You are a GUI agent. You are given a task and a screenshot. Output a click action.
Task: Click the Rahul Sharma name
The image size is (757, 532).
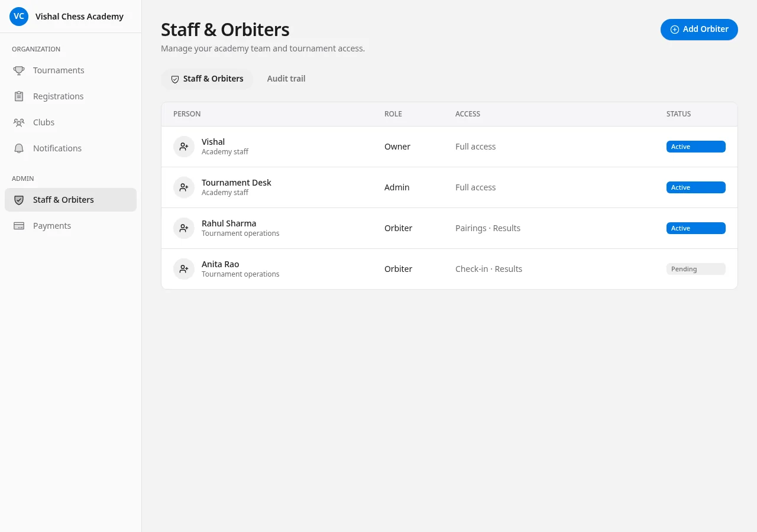click(229, 223)
